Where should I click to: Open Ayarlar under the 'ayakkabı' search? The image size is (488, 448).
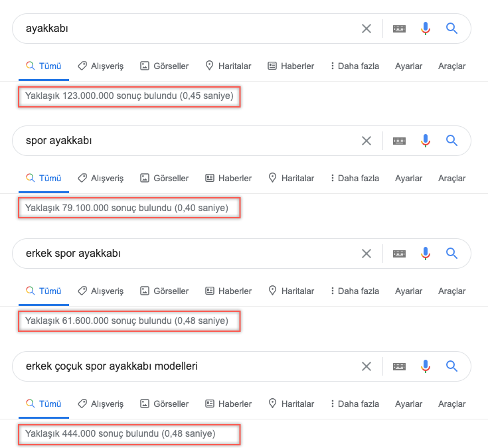(x=408, y=66)
